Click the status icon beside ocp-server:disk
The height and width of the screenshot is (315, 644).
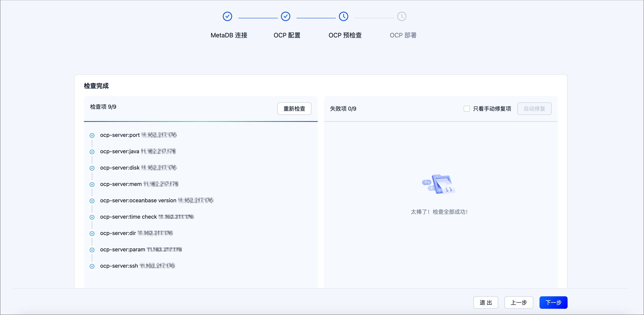pyautogui.click(x=92, y=168)
